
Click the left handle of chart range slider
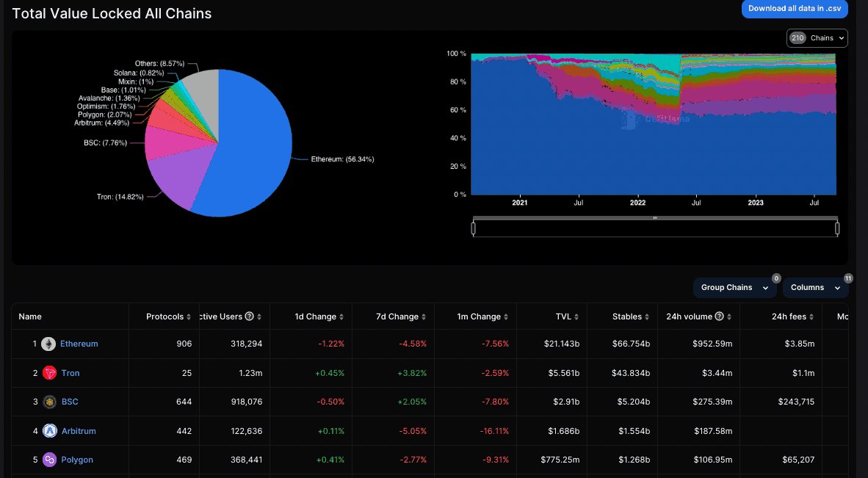[474, 228]
